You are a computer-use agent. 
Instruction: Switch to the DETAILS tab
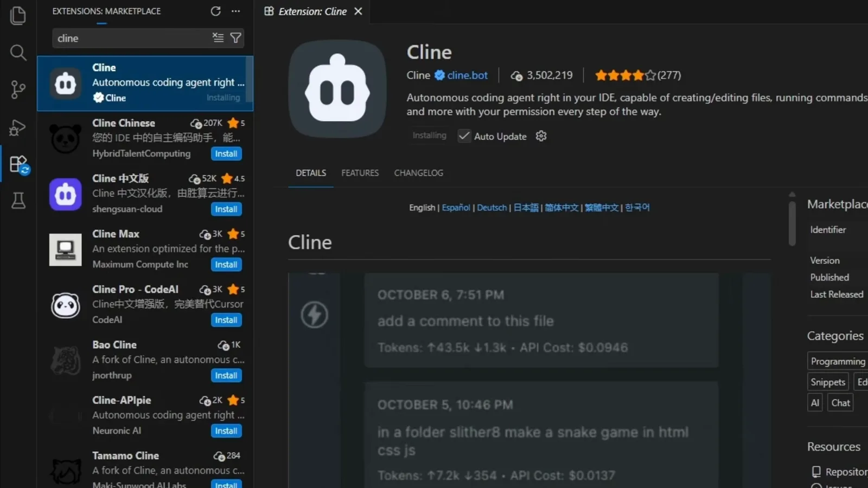click(x=311, y=173)
